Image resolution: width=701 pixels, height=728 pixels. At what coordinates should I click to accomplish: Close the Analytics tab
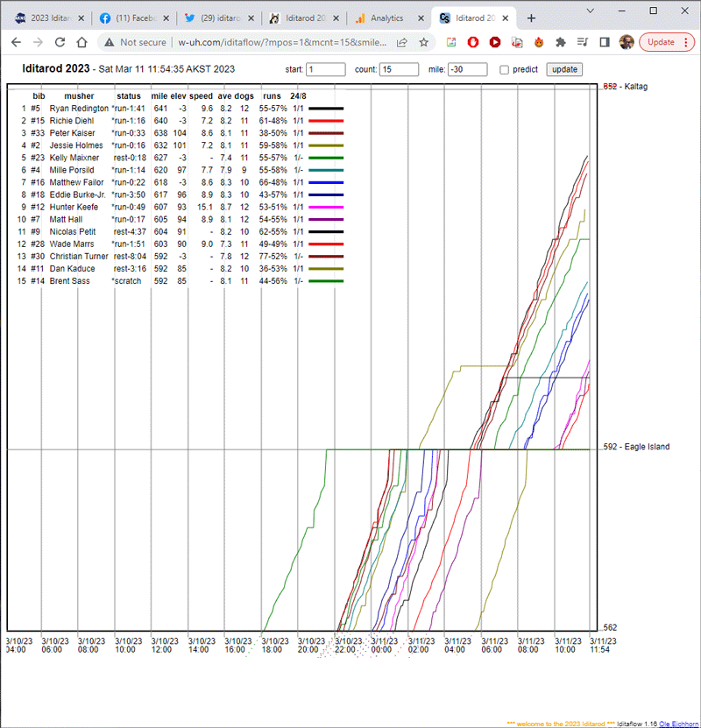click(421, 18)
